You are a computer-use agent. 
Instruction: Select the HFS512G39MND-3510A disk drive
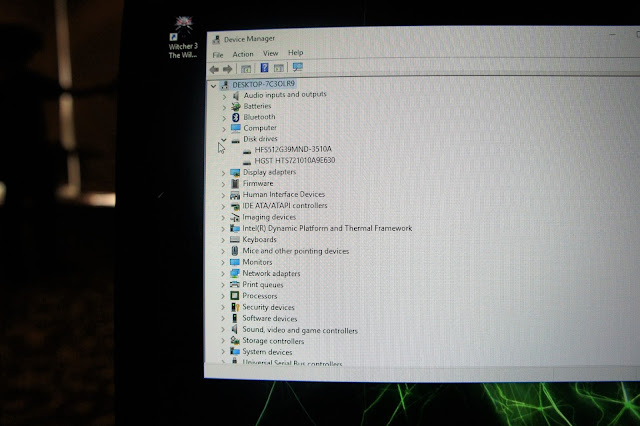coord(293,149)
